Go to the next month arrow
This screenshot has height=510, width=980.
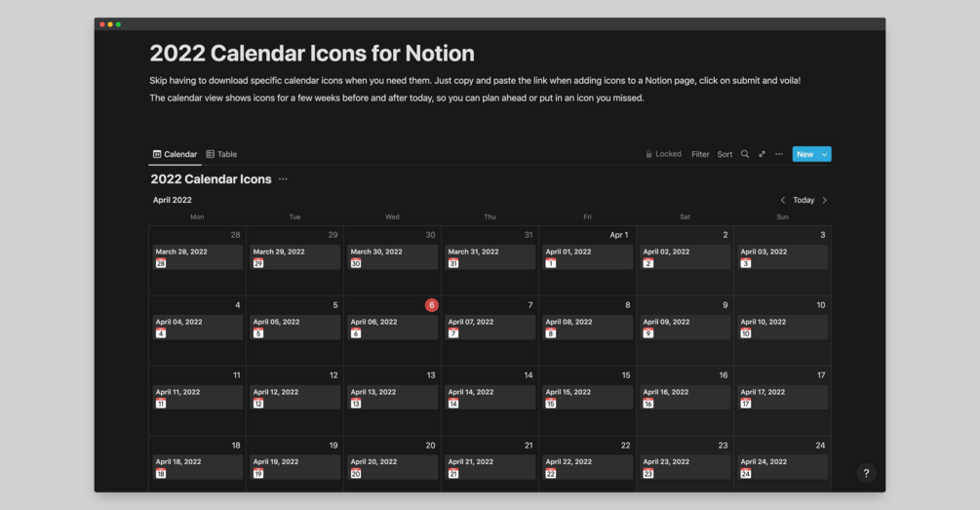(825, 200)
